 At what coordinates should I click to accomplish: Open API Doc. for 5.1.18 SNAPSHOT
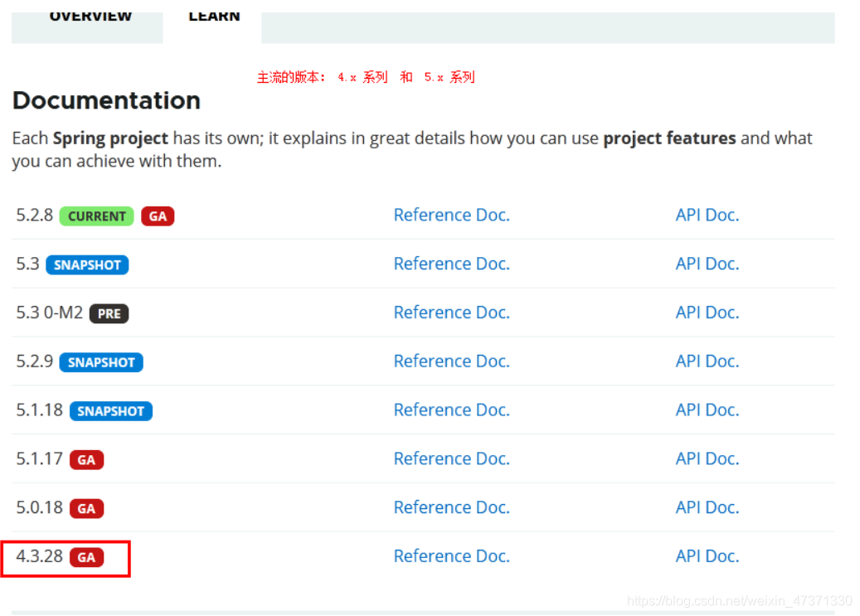coord(707,410)
